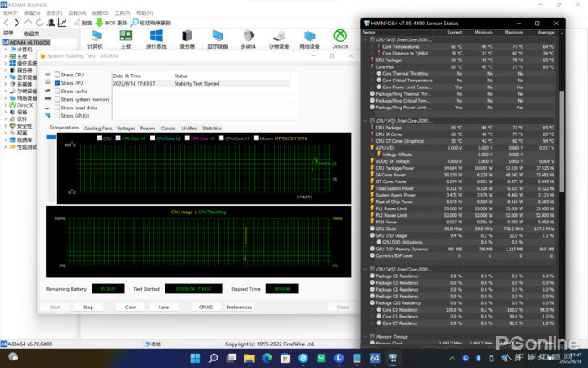Open the 帮助(H) menu
This screenshot has width=588, height=368.
pyautogui.click(x=144, y=13)
